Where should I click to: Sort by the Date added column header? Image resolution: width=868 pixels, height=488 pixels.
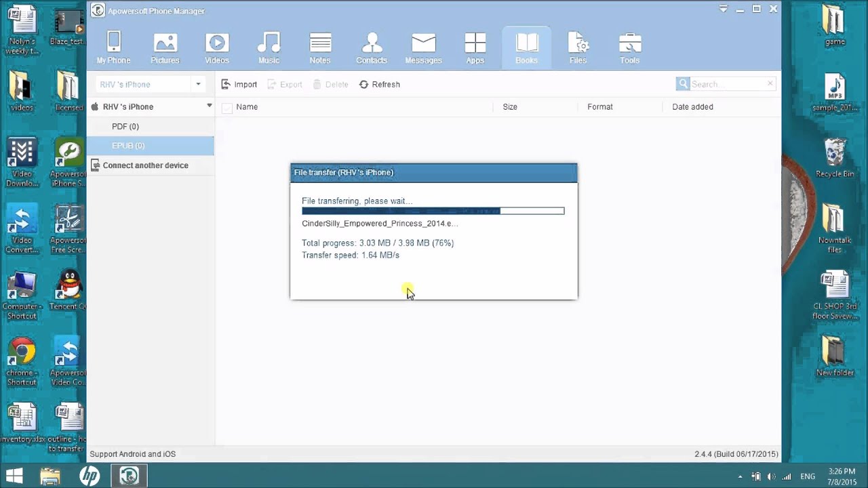[x=692, y=107]
